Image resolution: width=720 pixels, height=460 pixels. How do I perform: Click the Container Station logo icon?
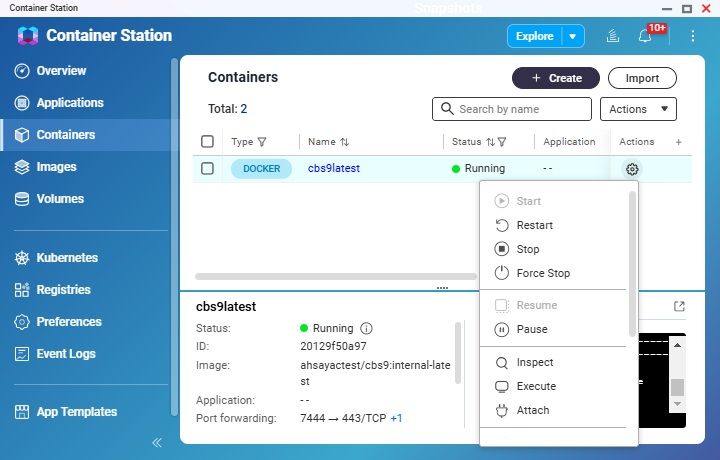[x=28, y=35]
